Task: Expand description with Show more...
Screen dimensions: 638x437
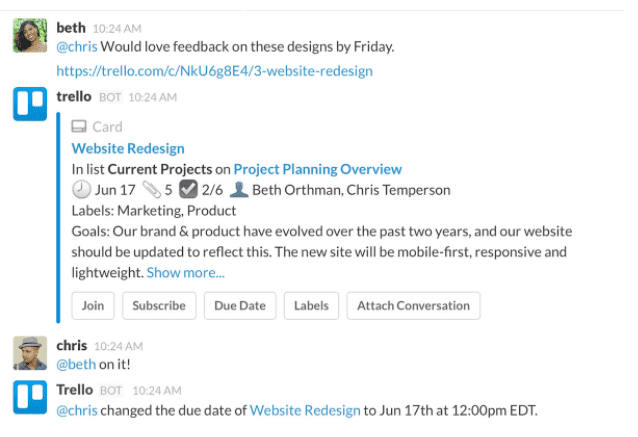Action: pyautogui.click(x=186, y=272)
